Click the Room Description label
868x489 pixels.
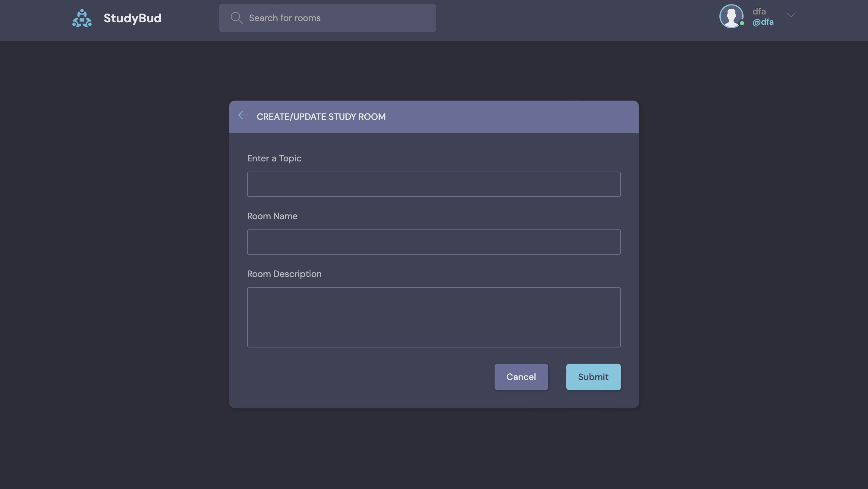pos(284,274)
